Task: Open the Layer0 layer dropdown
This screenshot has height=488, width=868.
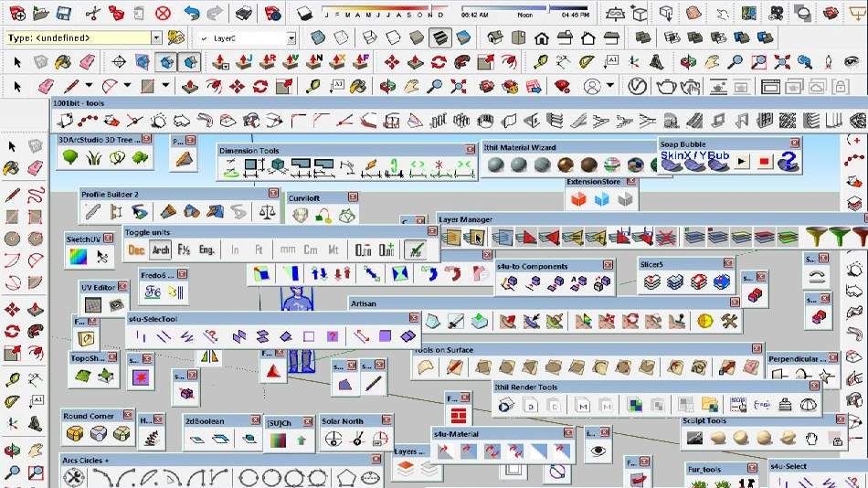Action: (x=291, y=38)
